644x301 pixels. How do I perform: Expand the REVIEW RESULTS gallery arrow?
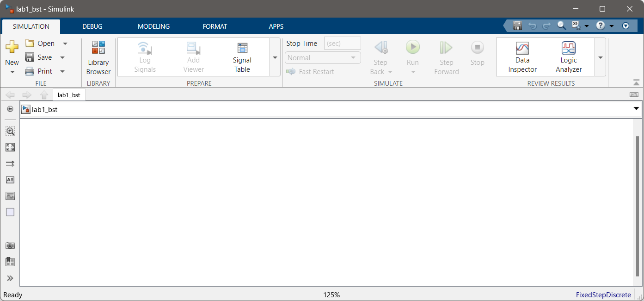(x=601, y=57)
